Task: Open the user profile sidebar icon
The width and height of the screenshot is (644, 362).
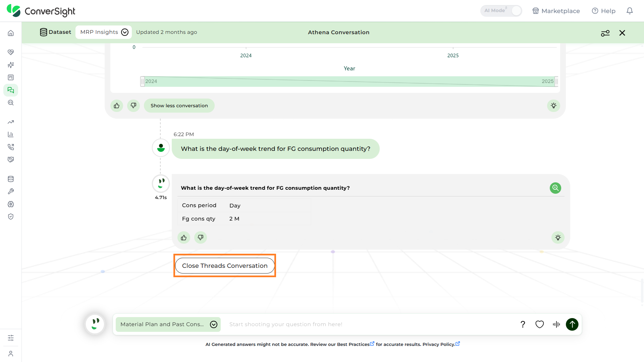Action: (x=11, y=354)
